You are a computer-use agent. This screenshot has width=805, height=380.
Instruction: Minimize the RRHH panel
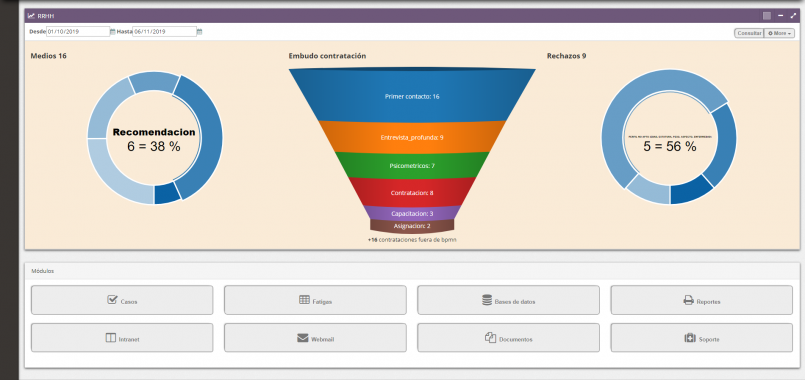coord(780,16)
